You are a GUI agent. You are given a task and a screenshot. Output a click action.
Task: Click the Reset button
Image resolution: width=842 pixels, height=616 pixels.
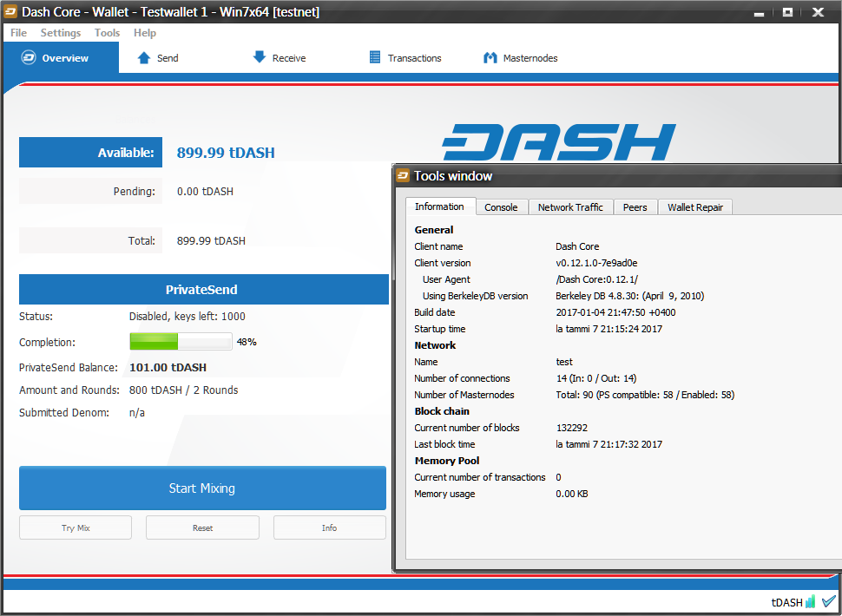click(202, 528)
